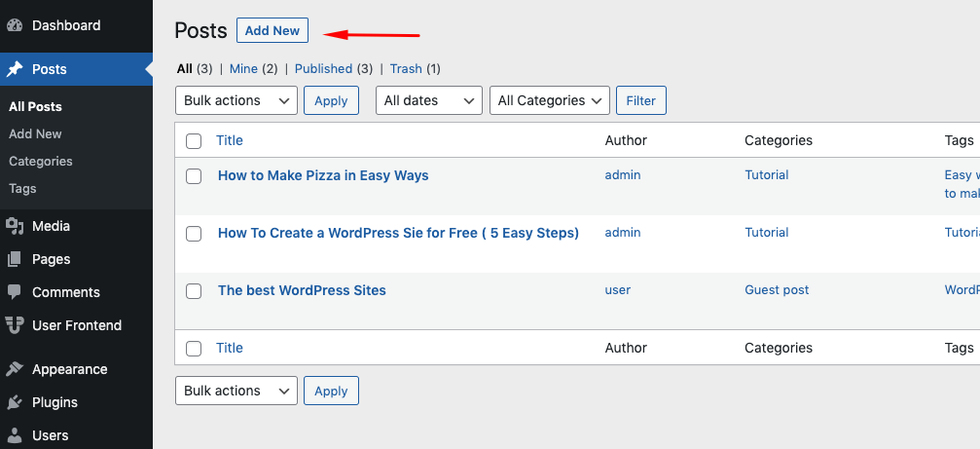
Task: Select the checkbox for How to Make Pizza post
Action: [194, 176]
